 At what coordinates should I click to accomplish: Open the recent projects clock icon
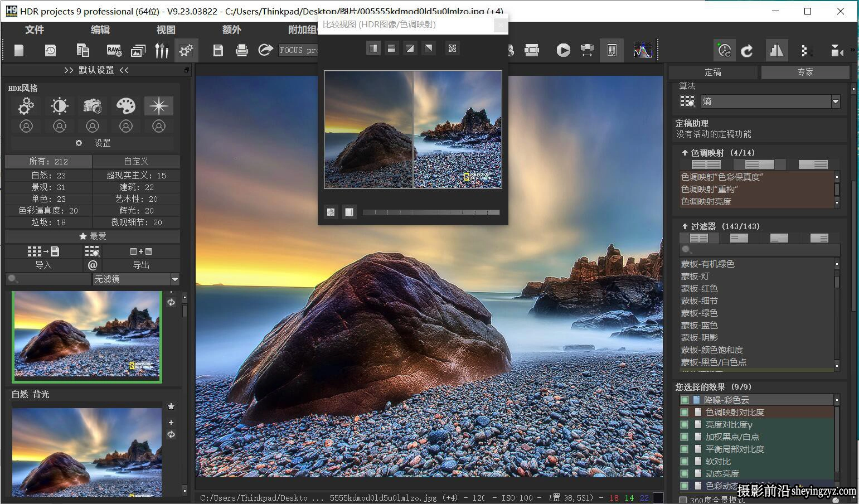[x=50, y=51]
